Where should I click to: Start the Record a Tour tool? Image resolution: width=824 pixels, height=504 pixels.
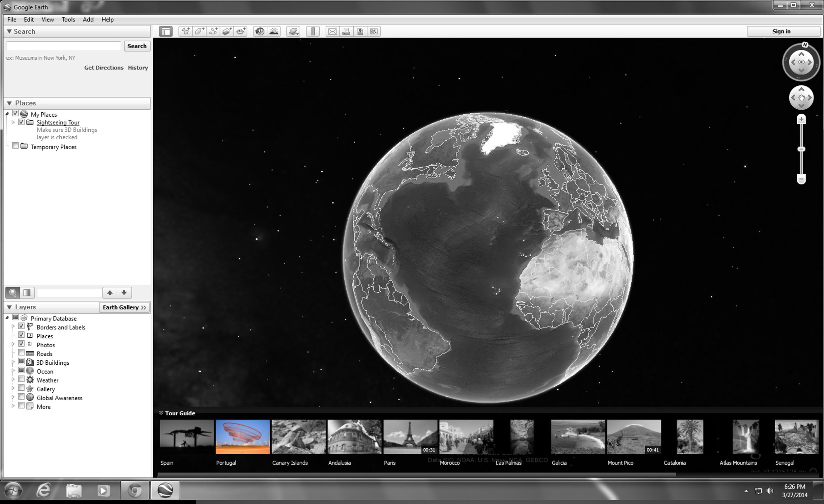coord(241,31)
